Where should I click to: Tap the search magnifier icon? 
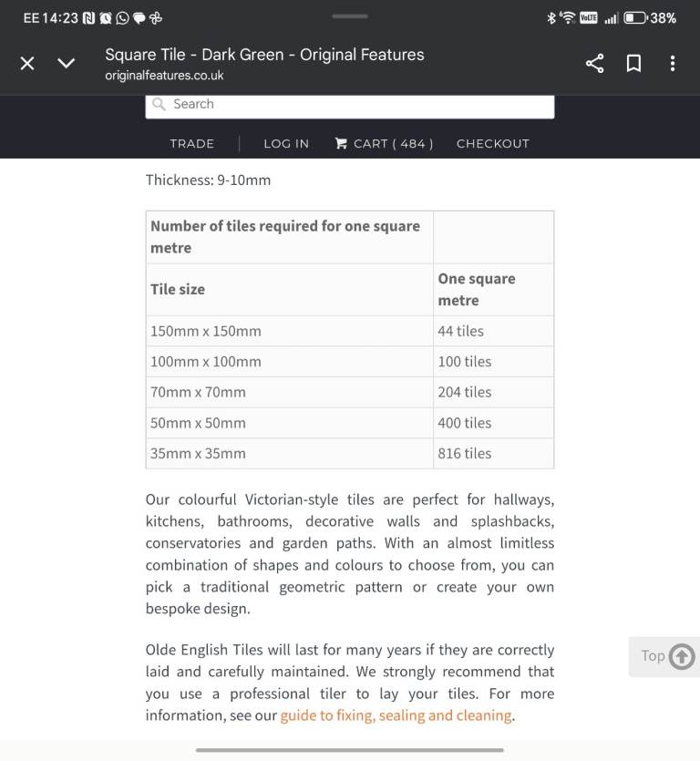coord(160,105)
